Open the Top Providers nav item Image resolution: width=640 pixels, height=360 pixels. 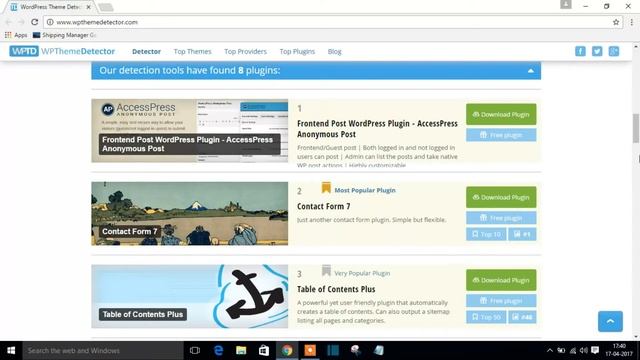[x=245, y=51]
